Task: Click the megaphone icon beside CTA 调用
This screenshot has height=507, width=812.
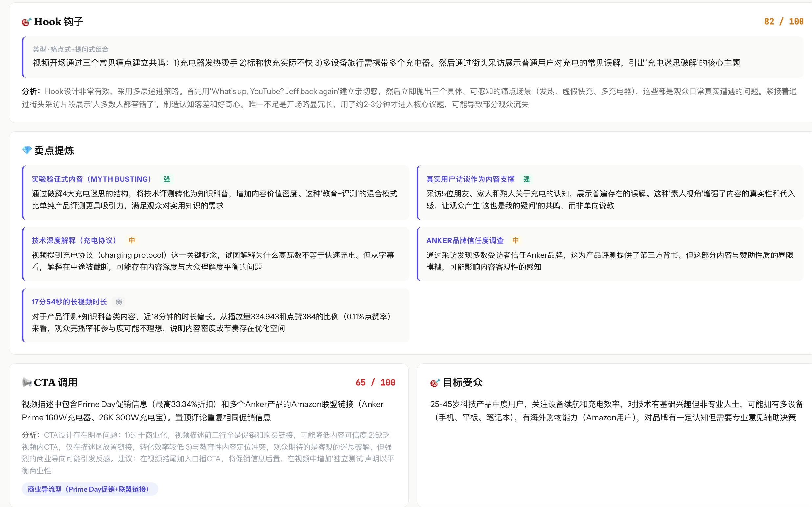Action: [x=27, y=382]
